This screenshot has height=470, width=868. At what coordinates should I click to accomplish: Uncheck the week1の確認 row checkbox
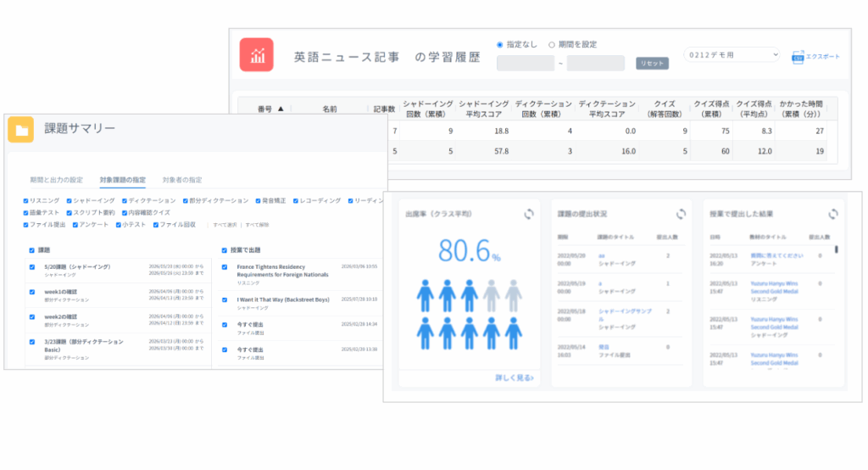click(32, 292)
